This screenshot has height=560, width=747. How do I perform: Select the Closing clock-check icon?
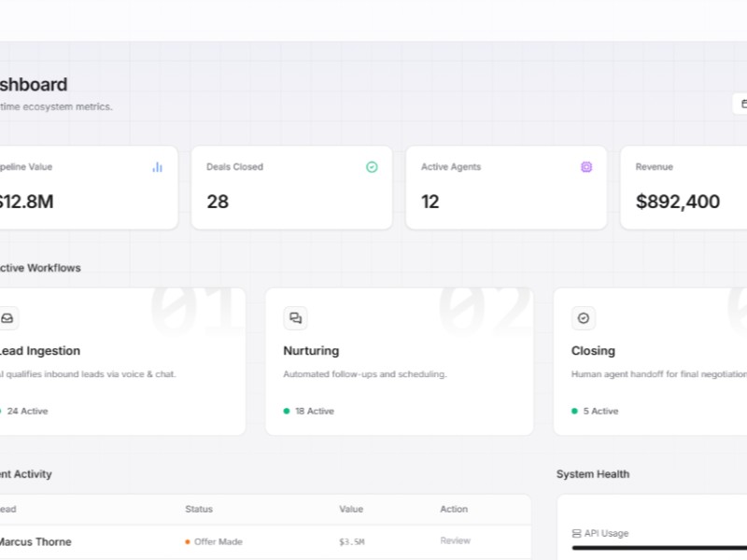(x=584, y=318)
